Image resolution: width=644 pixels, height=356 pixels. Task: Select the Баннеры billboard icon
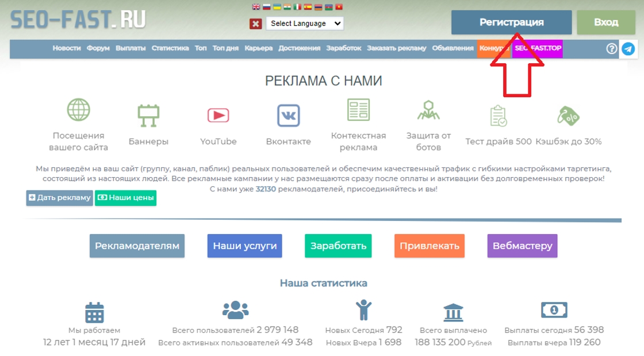pos(148,116)
